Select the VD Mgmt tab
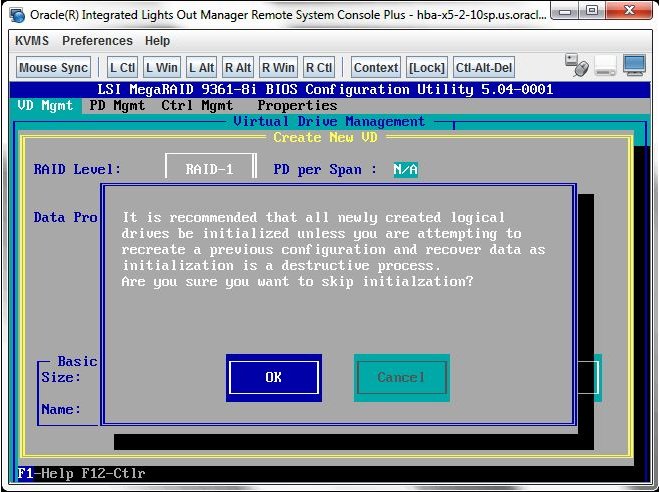The image size is (659, 492). tap(45, 105)
